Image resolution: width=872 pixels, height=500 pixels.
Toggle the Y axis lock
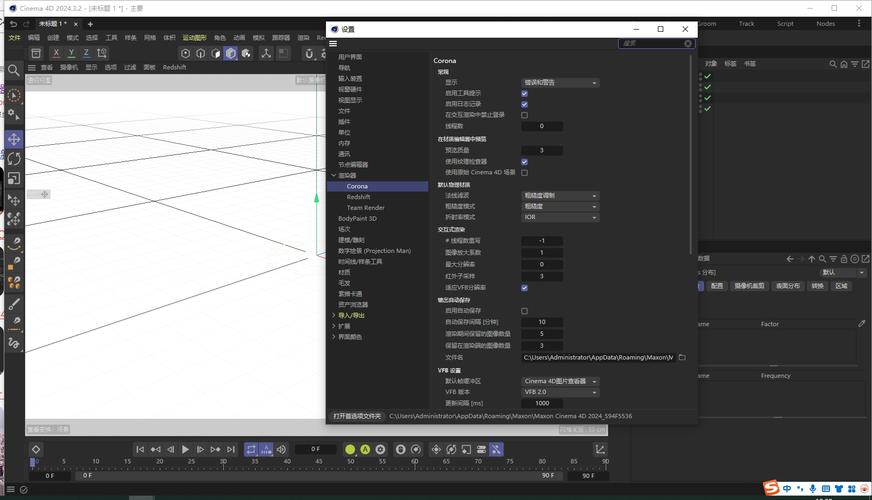click(x=71, y=53)
